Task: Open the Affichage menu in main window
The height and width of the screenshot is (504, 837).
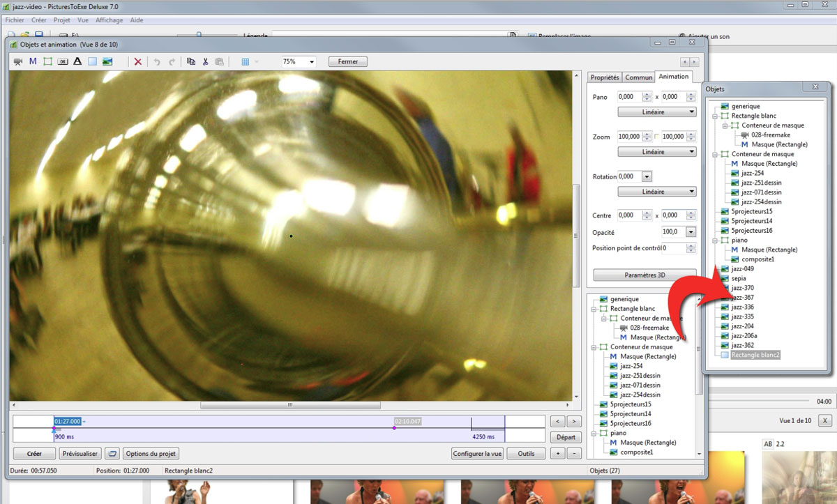Action: (110, 20)
